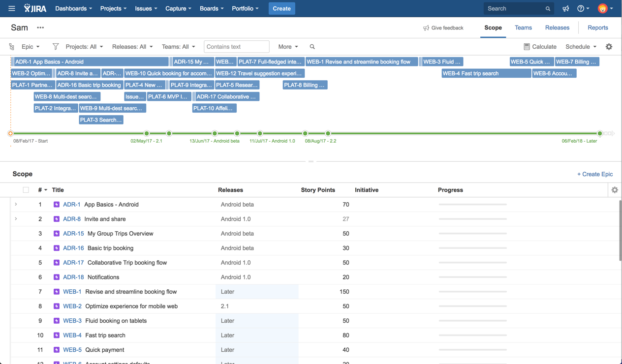Expand the ADR-1 App Basics row
This screenshot has height=364, width=622.
pyautogui.click(x=16, y=204)
